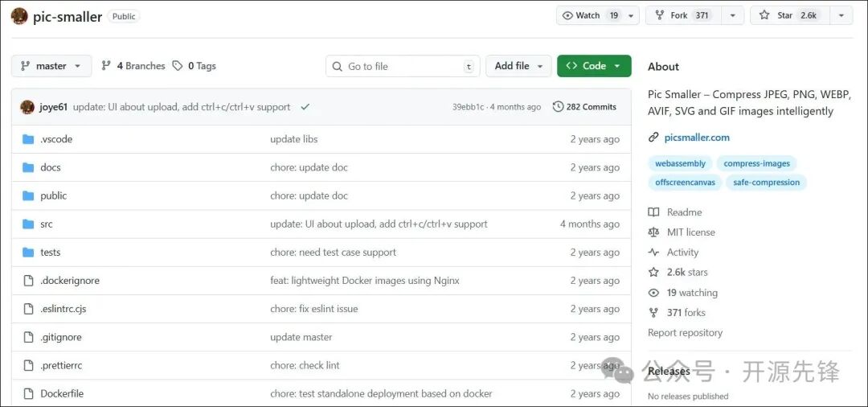Open the Add file dropdown
868x407 pixels.
(x=518, y=66)
